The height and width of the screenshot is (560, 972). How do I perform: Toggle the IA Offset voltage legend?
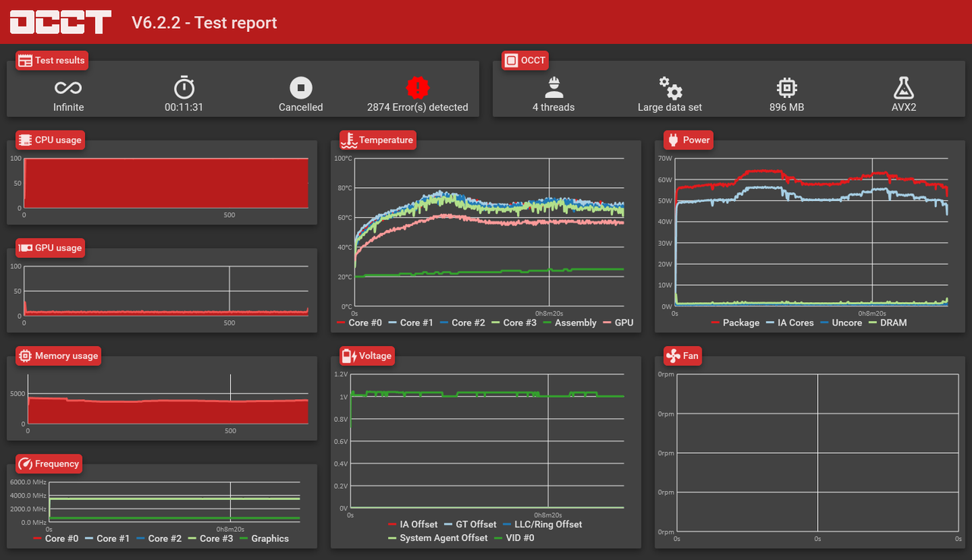click(x=412, y=524)
